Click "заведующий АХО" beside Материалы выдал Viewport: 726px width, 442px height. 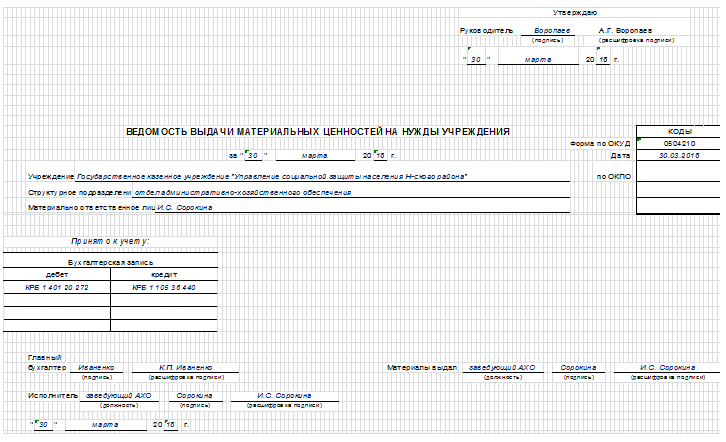502,367
